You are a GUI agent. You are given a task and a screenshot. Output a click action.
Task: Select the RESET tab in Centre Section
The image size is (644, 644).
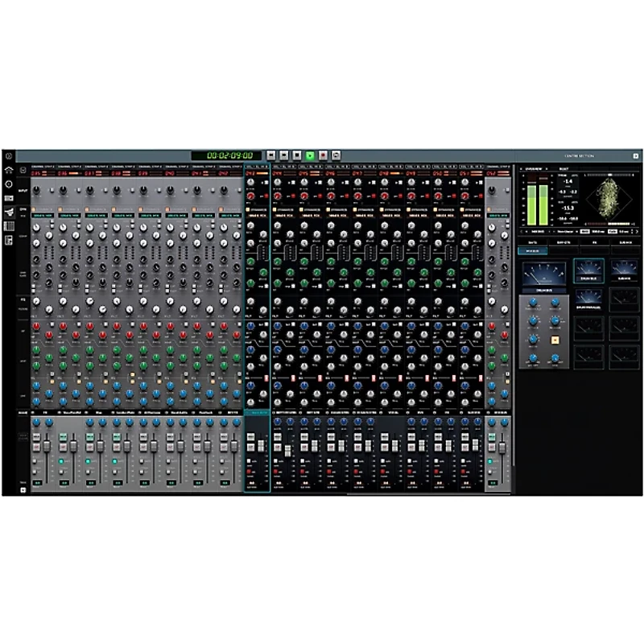(564, 168)
